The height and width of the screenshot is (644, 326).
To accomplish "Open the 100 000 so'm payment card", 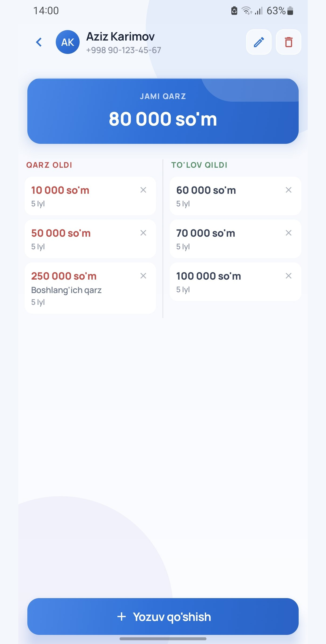I will [235, 282].
